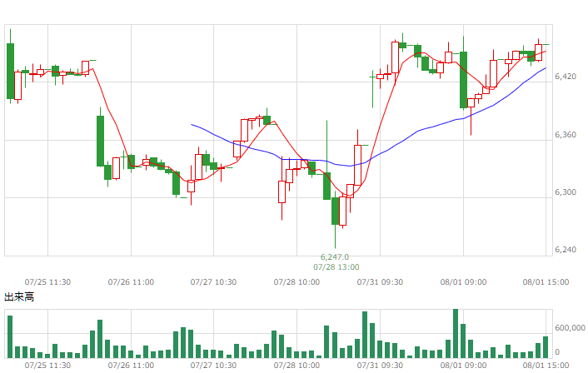Click 08/01 15:00 label under volume chart
The image size is (588, 373).
coord(546,366)
